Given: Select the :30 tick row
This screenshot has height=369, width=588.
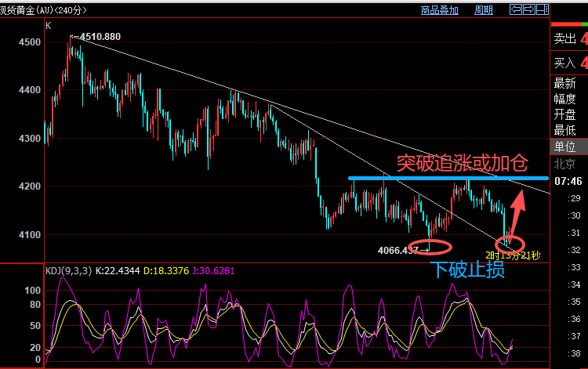Looking at the screenshot, I should coord(574,215).
